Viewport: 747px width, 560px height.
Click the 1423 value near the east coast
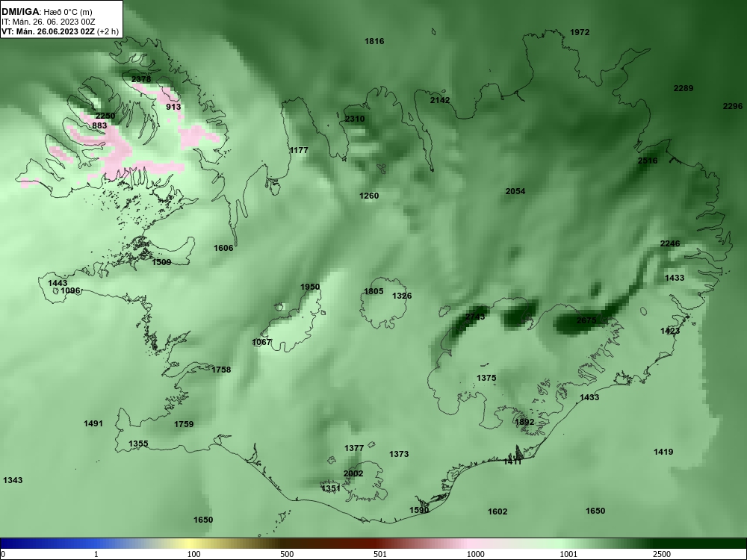pyautogui.click(x=670, y=331)
